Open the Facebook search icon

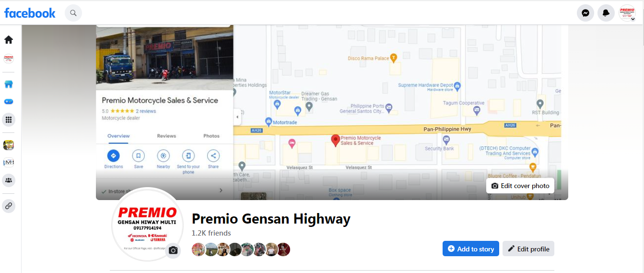point(73,13)
